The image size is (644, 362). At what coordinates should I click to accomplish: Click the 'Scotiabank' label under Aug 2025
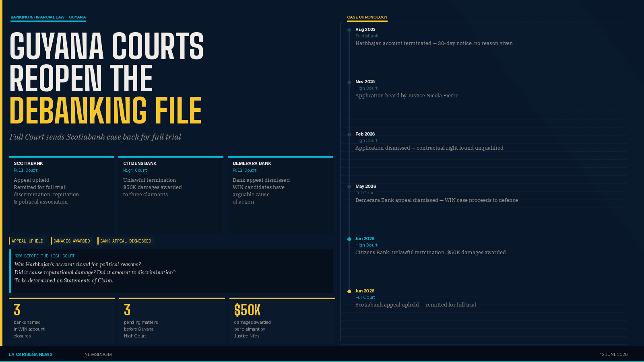pyautogui.click(x=367, y=36)
